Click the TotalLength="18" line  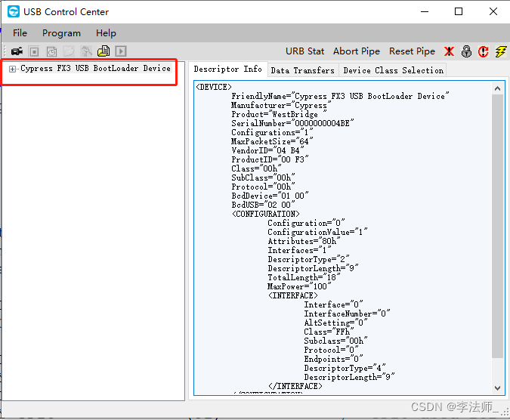pyautogui.click(x=304, y=277)
